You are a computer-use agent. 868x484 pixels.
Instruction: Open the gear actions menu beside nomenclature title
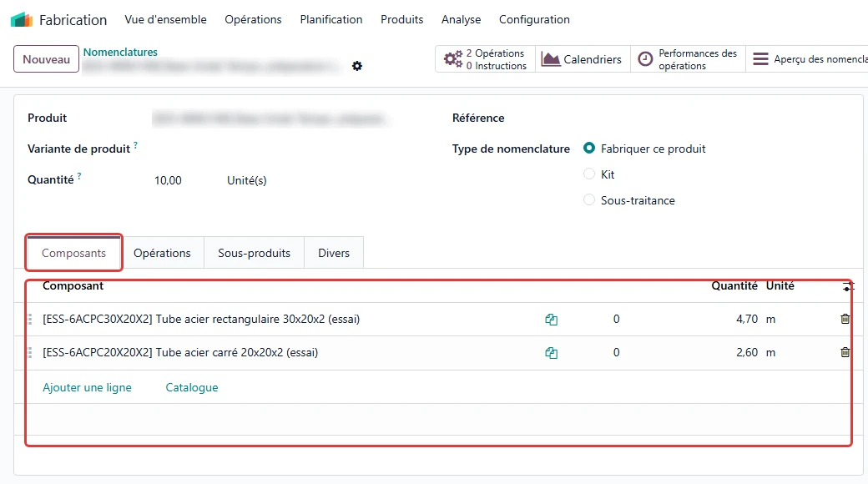tap(357, 66)
